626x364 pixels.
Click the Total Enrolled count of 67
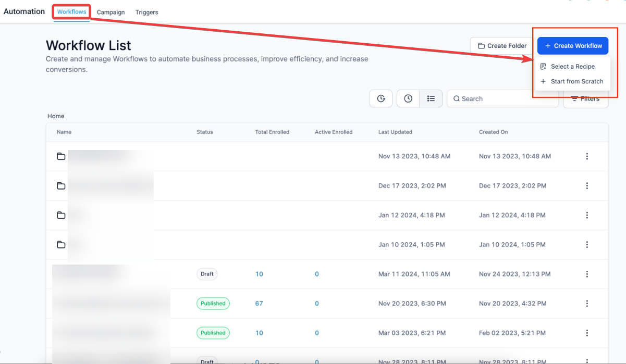pyautogui.click(x=259, y=303)
